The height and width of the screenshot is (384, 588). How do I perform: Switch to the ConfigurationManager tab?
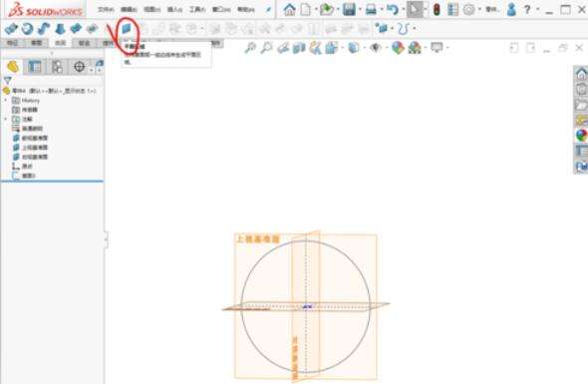[57, 67]
